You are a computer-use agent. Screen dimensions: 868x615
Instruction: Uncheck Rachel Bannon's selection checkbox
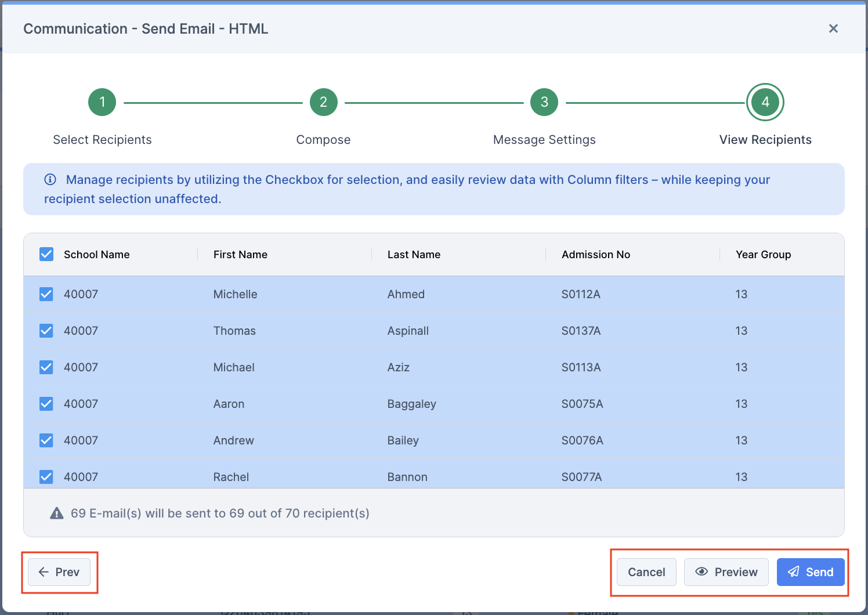tap(46, 476)
